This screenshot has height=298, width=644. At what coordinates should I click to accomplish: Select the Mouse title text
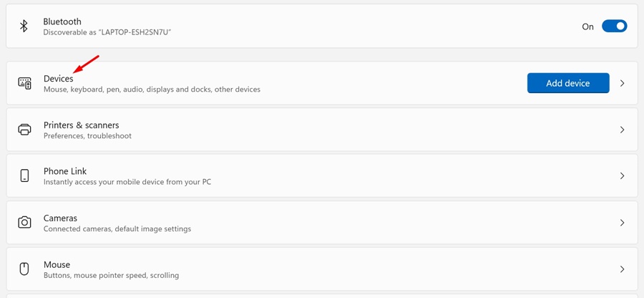pyautogui.click(x=57, y=264)
